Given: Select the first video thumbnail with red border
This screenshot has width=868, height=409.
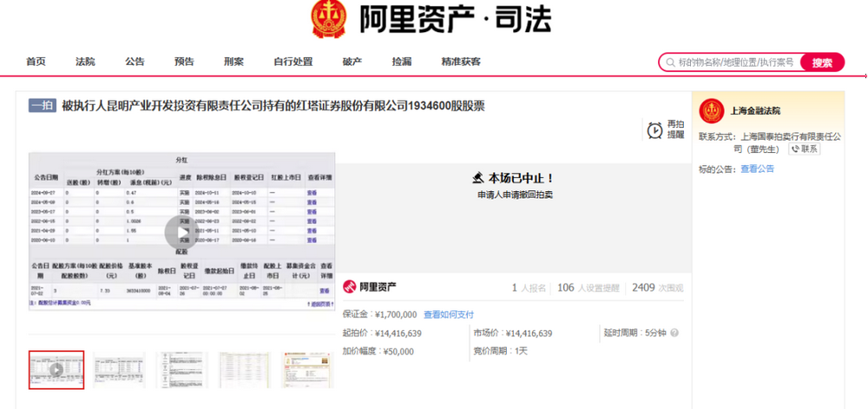Looking at the screenshot, I should [x=56, y=369].
